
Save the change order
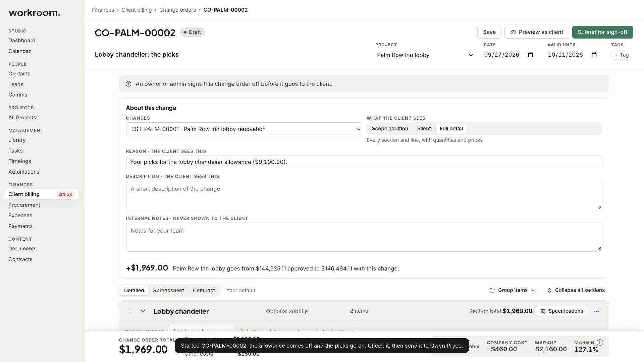(x=489, y=32)
